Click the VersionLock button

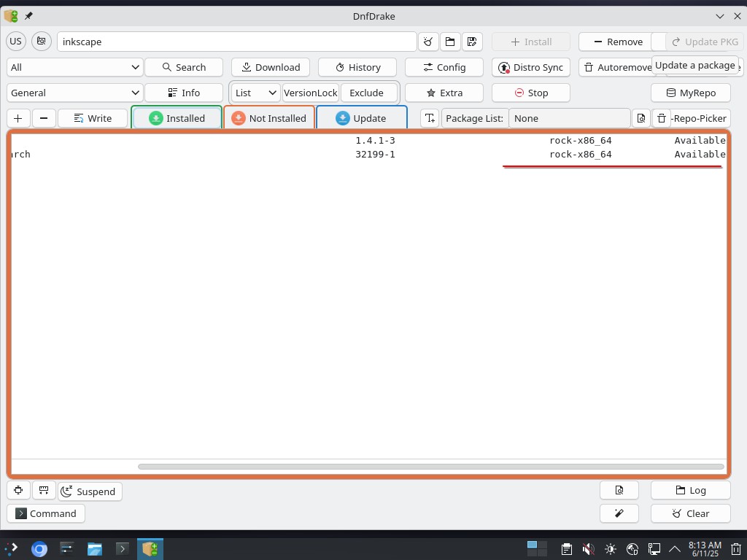coord(311,93)
